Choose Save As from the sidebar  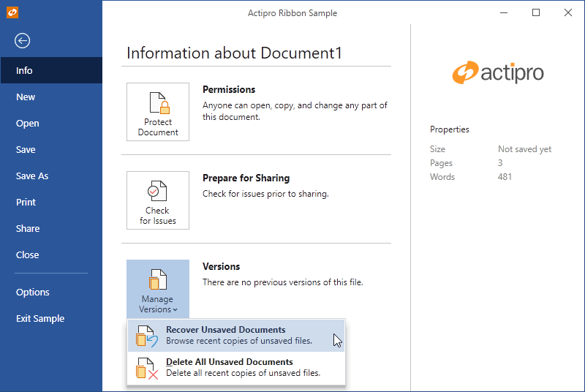(x=32, y=176)
